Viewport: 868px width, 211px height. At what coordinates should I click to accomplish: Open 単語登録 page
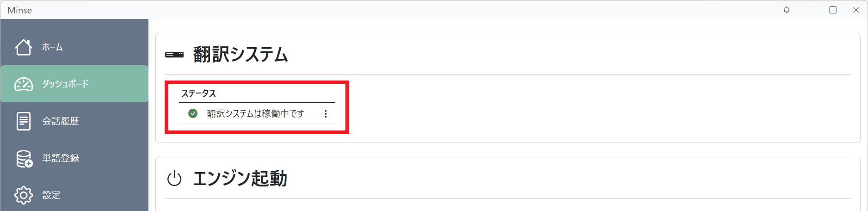[61, 158]
